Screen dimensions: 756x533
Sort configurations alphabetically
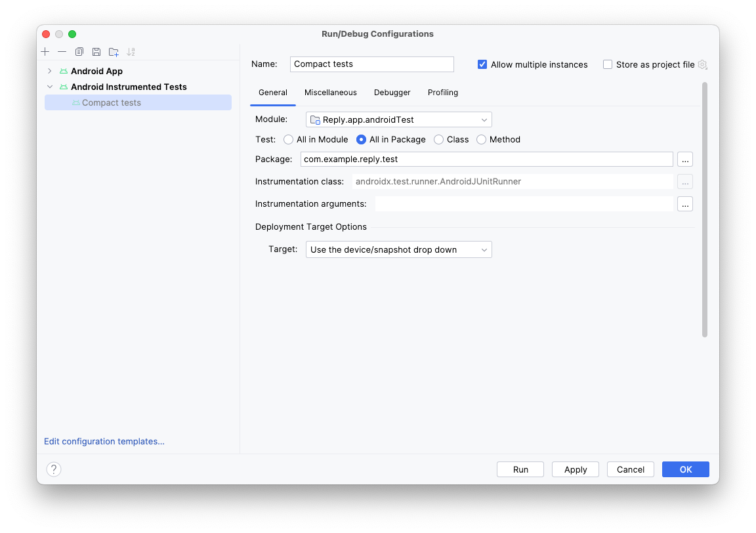131,52
